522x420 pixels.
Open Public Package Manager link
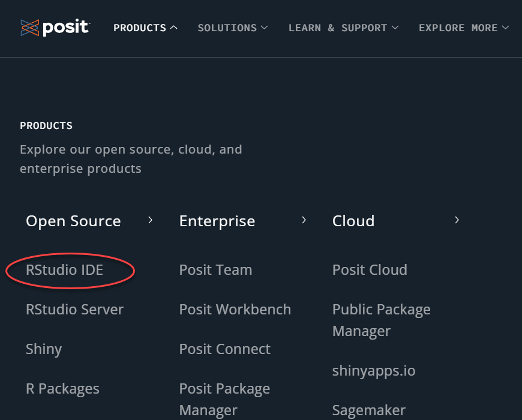point(381,320)
